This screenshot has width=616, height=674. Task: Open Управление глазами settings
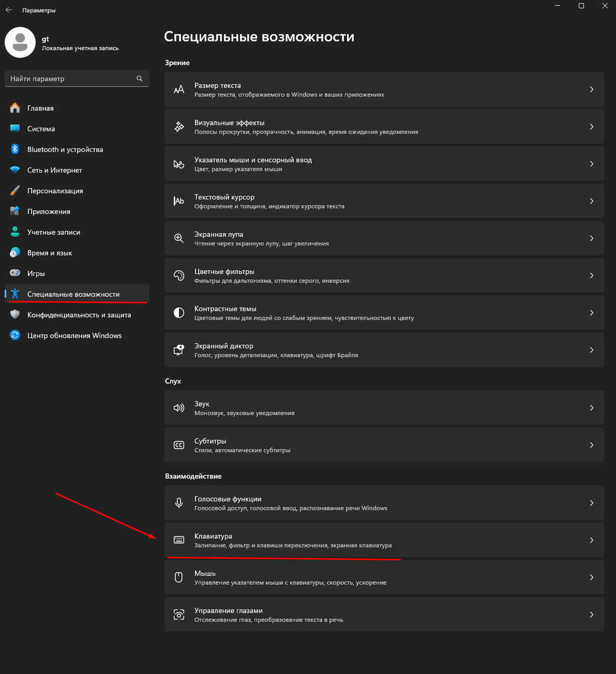click(384, 614)
